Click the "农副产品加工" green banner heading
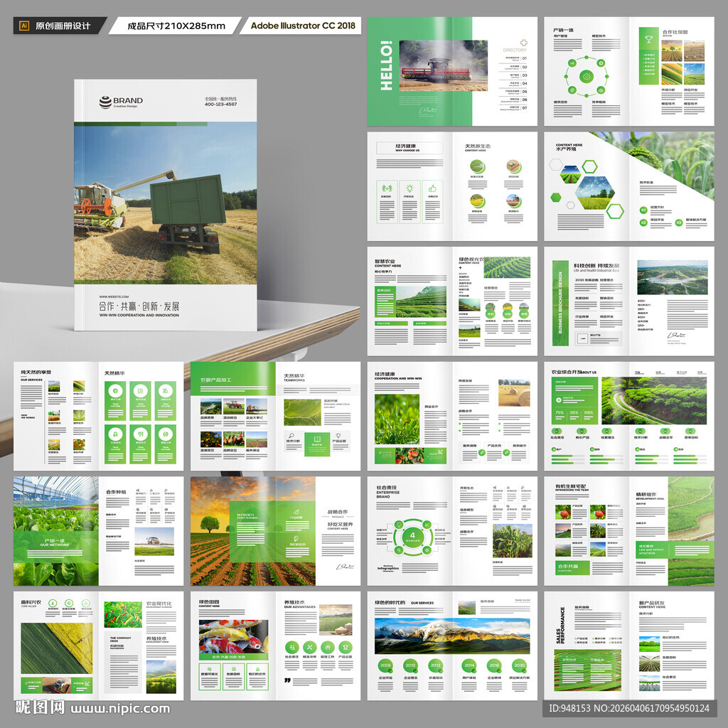The height and width of the screenshot is (728, 728). (x=216, y=380)
